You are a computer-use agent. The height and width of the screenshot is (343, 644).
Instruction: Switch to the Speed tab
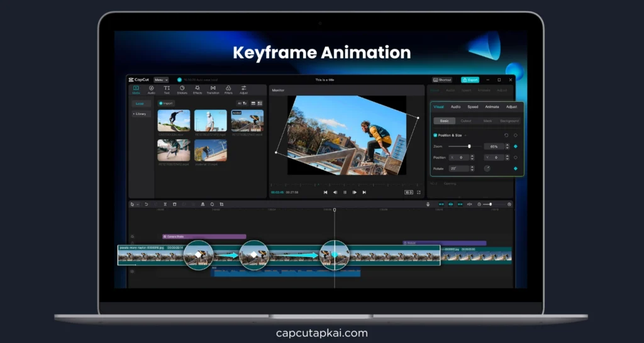coord(472,107)
